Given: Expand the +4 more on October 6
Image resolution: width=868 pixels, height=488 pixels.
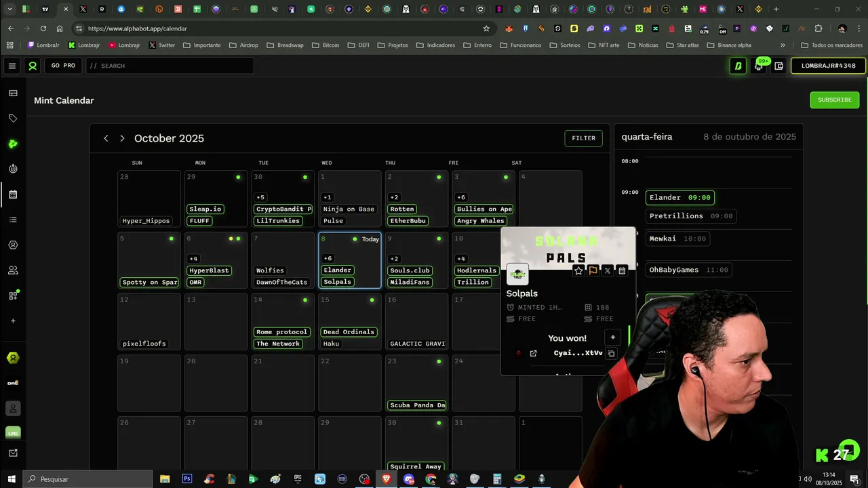Looking at the screenshot, I should point(193,258).
